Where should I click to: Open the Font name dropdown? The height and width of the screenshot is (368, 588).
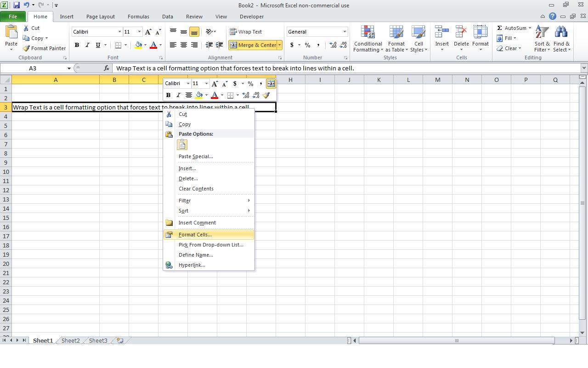coord(119,31)
